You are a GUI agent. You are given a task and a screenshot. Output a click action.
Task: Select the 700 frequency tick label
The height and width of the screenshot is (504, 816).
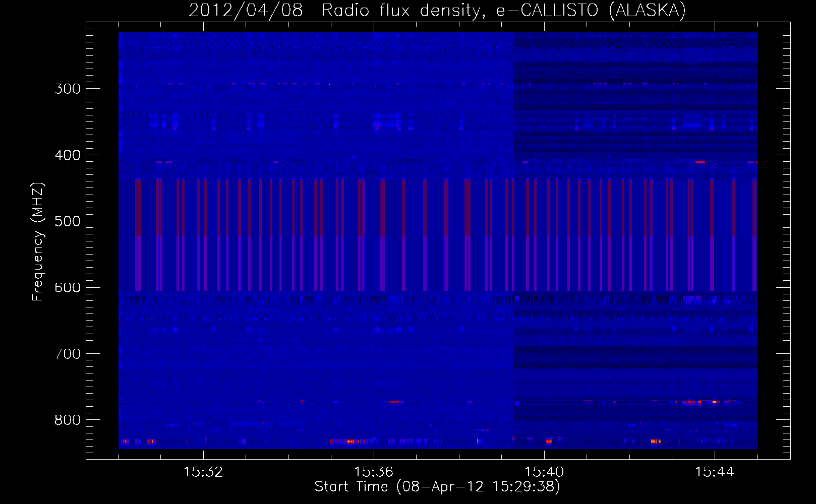pos(68,354)
